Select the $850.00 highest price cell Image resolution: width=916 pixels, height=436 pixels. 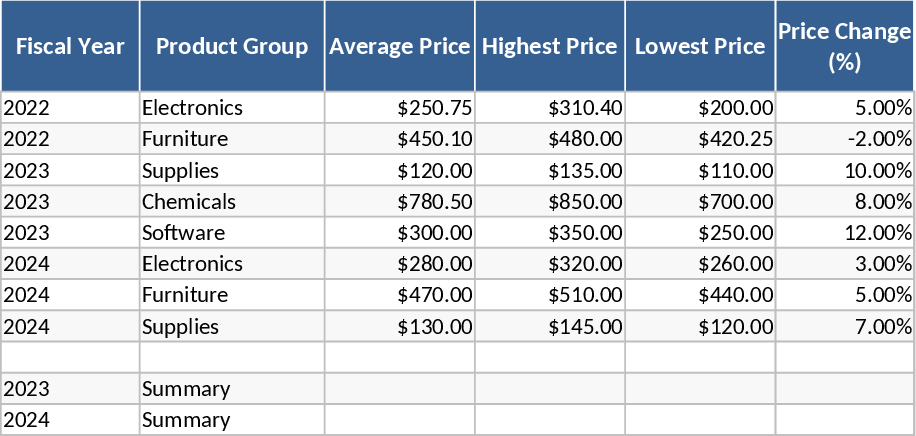[x=549, y=201]
